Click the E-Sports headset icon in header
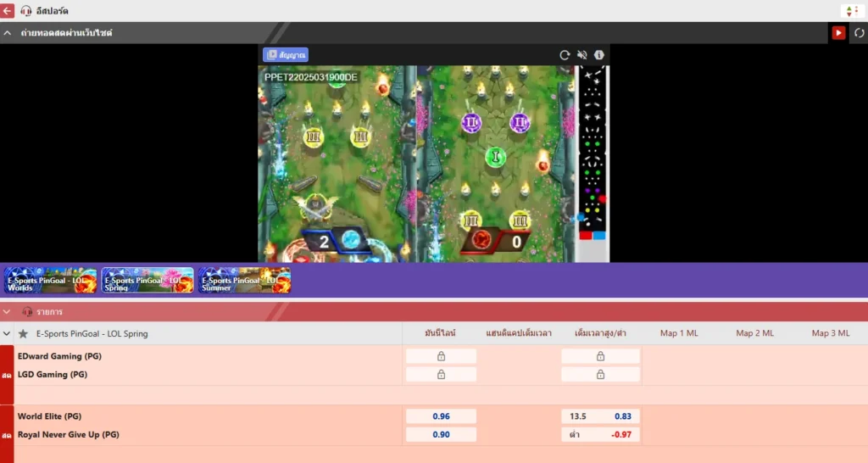Viewport: 868px width, 463px height. tap(26, 11)
